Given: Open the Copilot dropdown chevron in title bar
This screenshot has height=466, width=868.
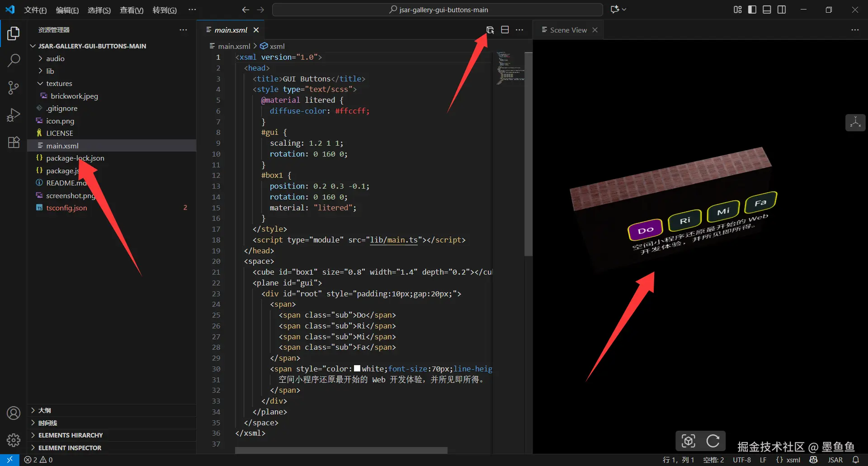Looking at the screenshot, I should click(624, 10).
